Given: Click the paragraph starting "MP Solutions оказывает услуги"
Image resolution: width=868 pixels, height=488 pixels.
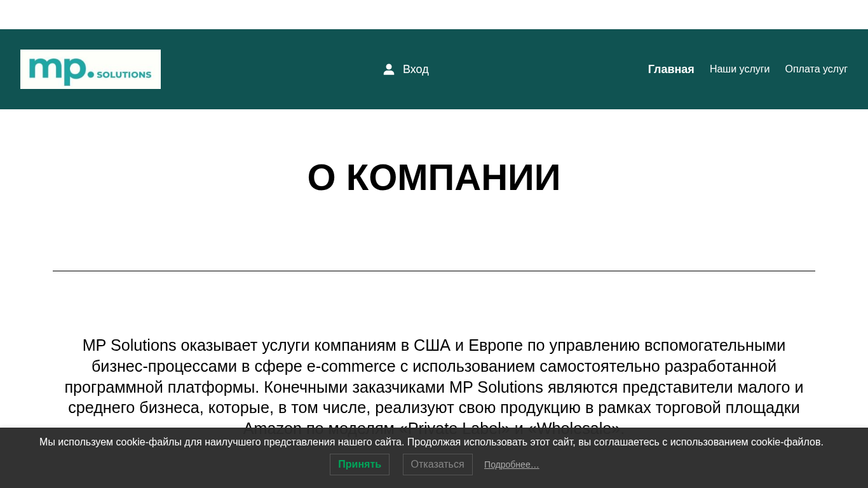Looking at the screenshot, I should click(434, 387).
